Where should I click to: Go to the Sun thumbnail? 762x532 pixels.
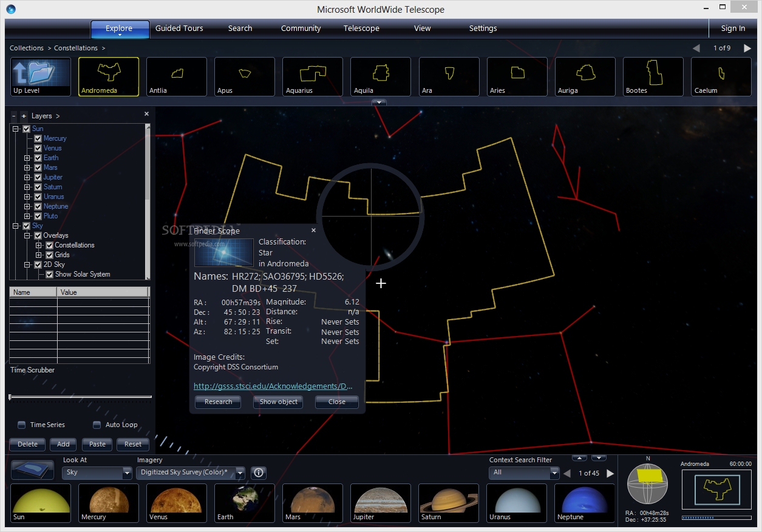click(41, 503)
